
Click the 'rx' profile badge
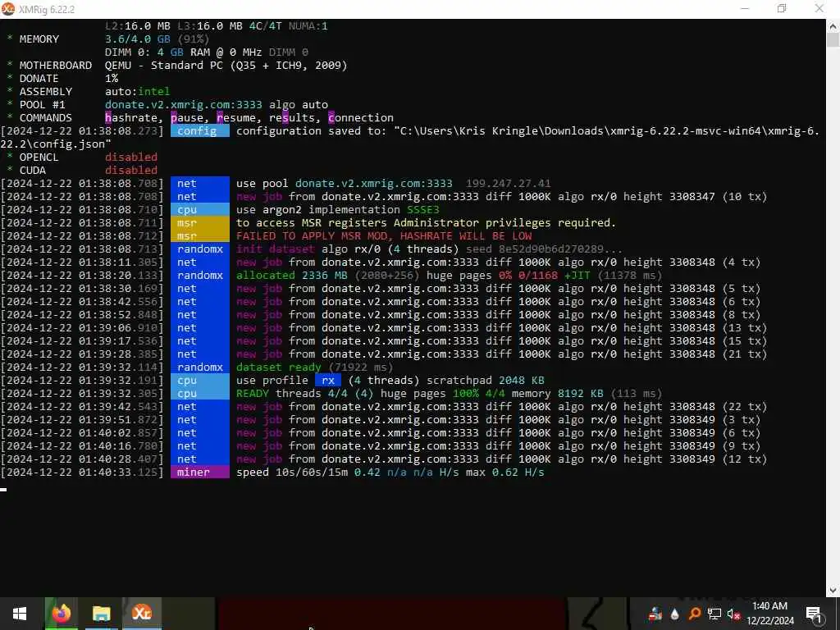[328, 381]
